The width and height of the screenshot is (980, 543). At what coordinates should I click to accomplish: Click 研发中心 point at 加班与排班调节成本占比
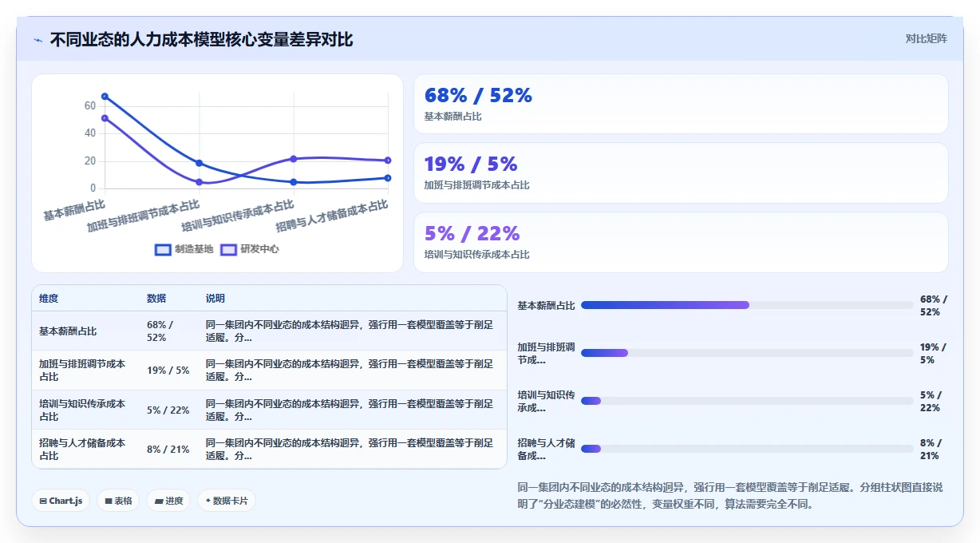(x=199, y=182)
